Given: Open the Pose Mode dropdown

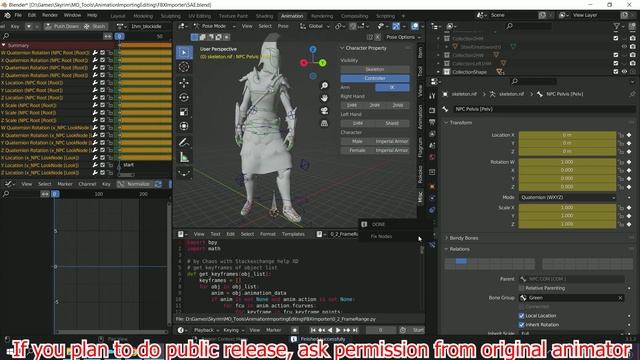Looking at the screenshot, I should tap(216, 26).
